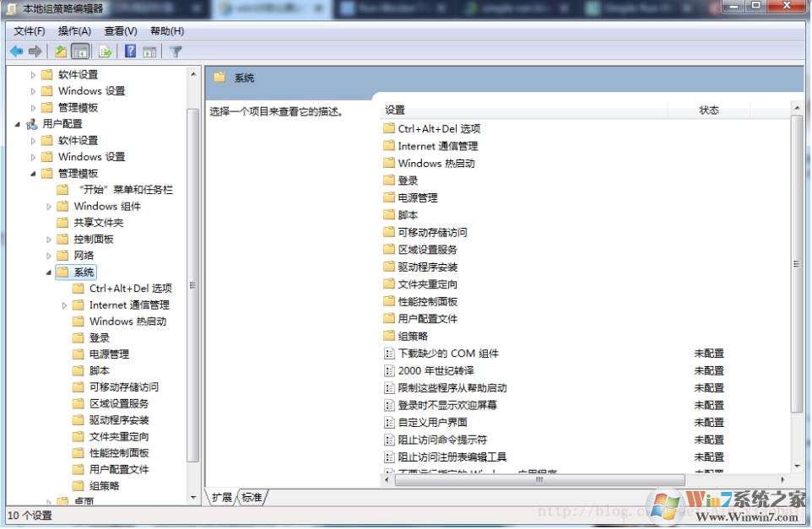Expand the Windows 组件 tree node
812x529 pixels.
(x=49, y=207)
